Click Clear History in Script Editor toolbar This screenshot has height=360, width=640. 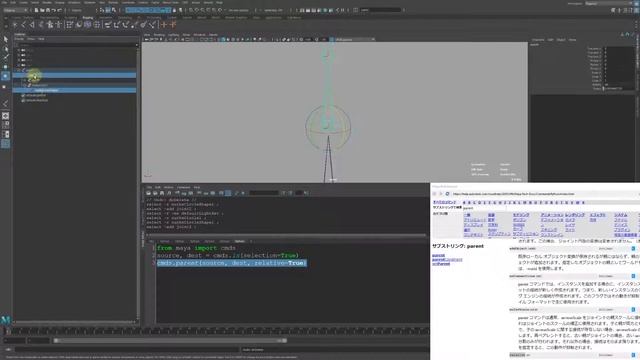[x=177, y=193]
